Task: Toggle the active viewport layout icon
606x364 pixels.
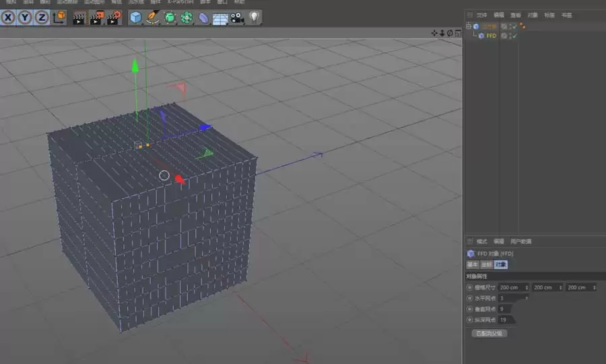Action: [458, 33]
